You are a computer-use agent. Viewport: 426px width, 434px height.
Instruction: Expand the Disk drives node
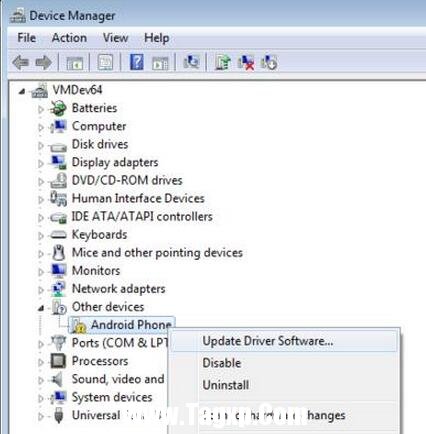click(x=41, y=145)
